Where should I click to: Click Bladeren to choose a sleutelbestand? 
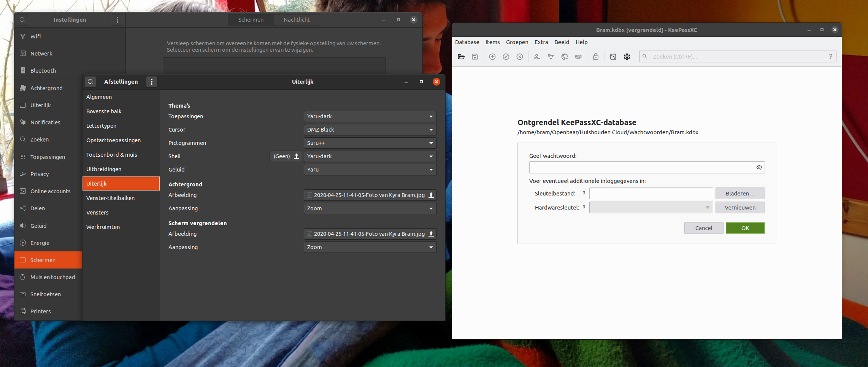[x=740, y=193]
